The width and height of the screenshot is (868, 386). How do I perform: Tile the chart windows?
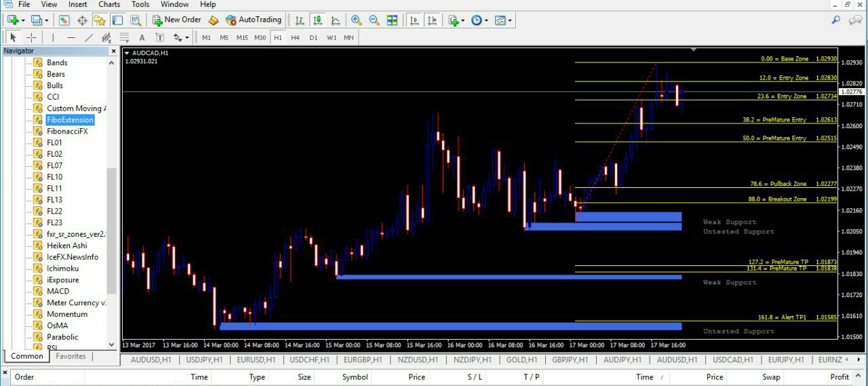392,20
